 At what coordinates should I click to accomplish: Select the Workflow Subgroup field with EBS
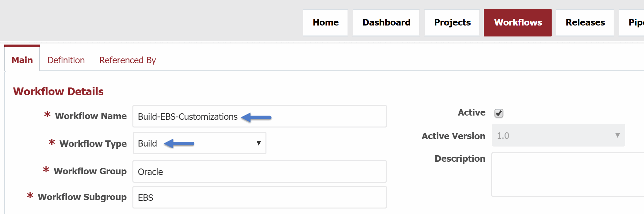[260, 197]
